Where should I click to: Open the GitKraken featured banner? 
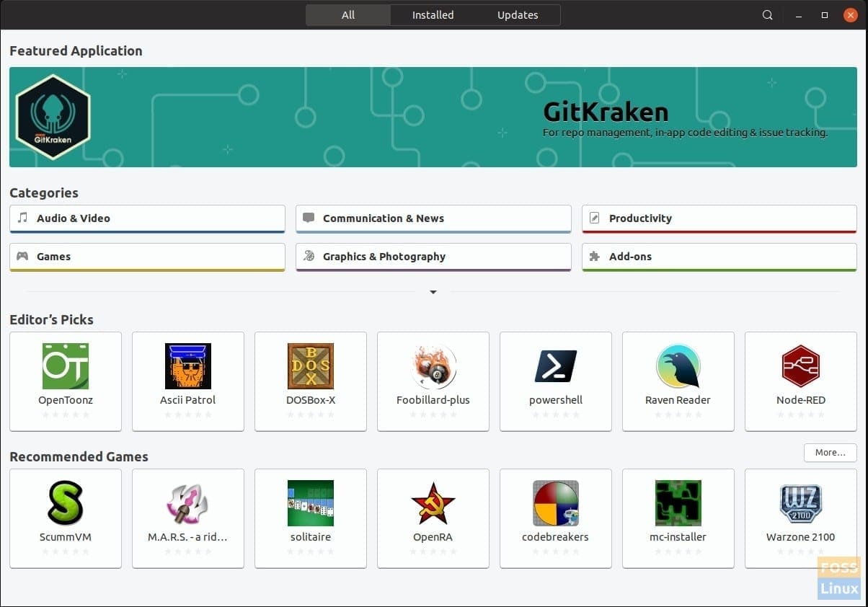click(433, 117)
